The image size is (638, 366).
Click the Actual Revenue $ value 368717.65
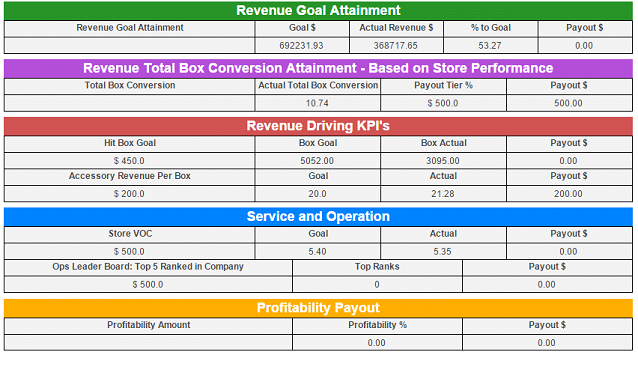[396, 46]
